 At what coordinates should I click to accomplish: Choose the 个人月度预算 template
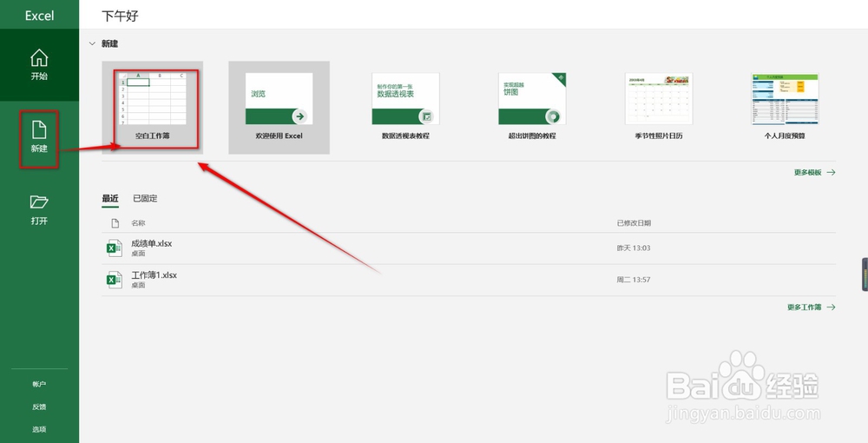[x=785, y=108]
